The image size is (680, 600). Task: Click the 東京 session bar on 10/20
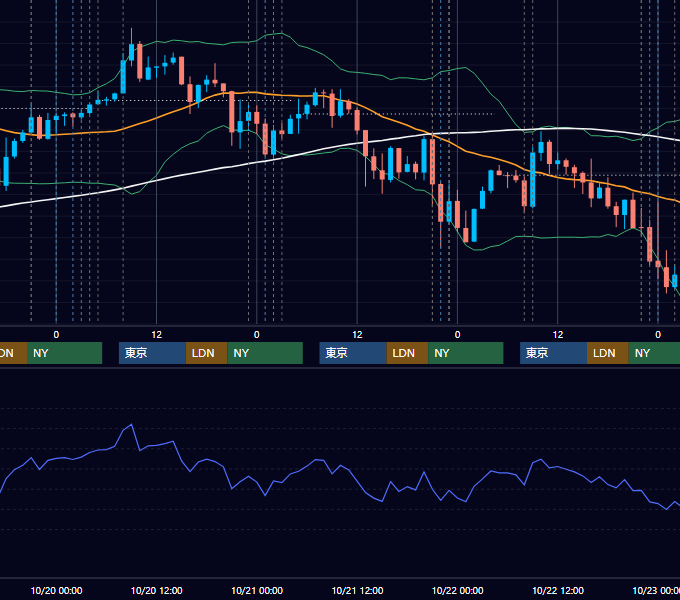tap(152, 353)
